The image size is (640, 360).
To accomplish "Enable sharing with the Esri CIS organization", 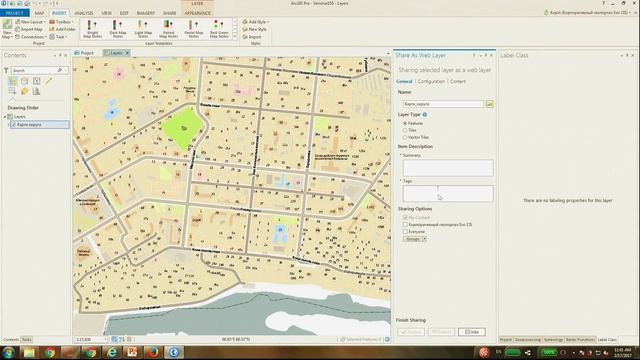I will click(x=405, y=224).
